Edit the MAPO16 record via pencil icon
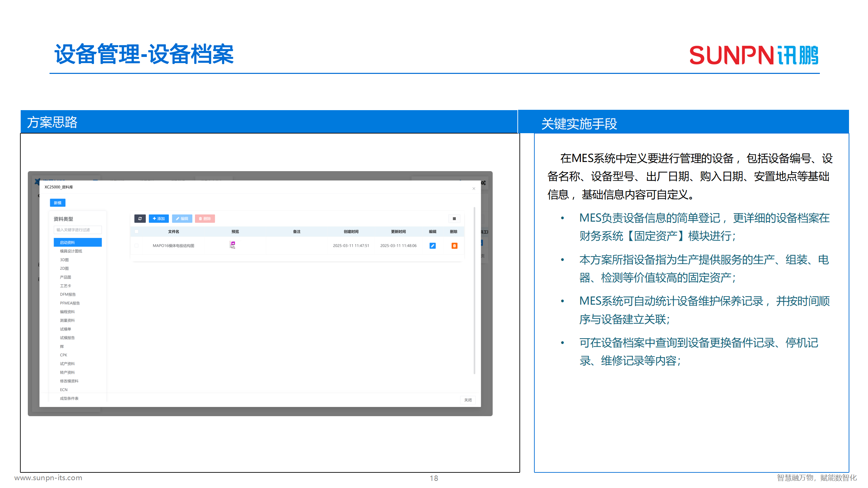The width and height of the screenshot is (868, 488). [x=433, y=245]
